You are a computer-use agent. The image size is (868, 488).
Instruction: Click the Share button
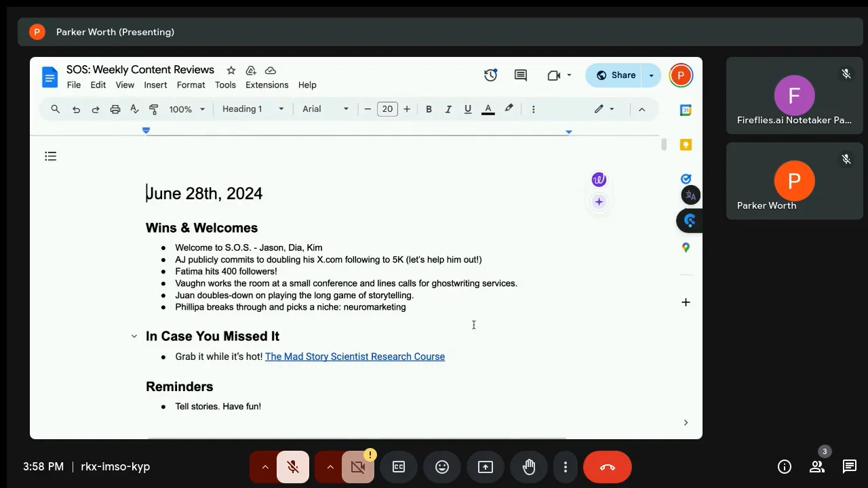click(x=615, y=75)
